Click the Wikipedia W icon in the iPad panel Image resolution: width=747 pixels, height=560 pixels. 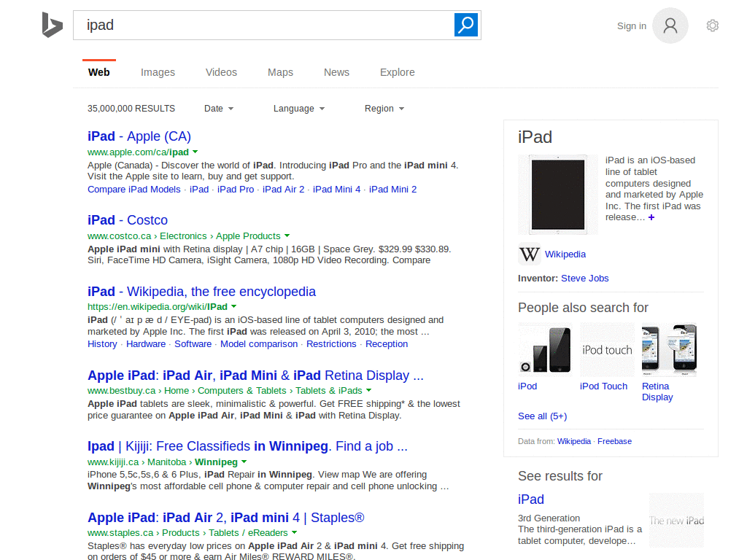point(529,254)
